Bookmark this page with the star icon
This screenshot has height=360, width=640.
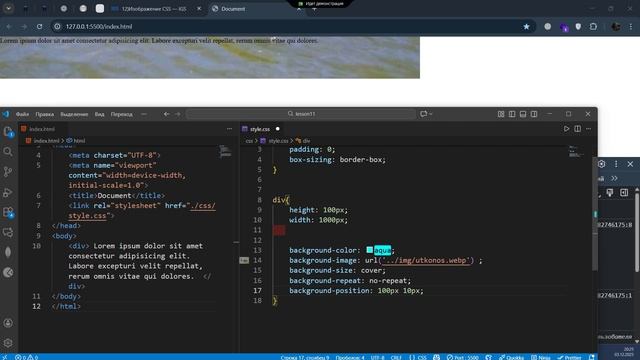526,27
